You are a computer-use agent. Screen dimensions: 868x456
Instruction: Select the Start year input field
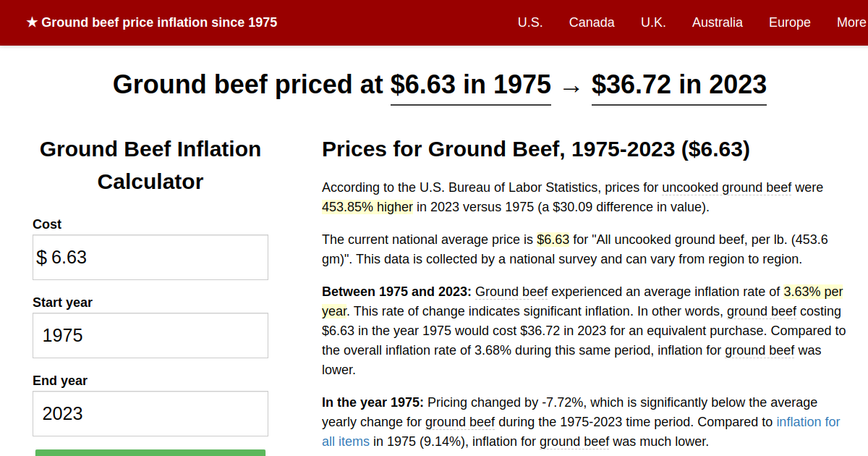click(150, 335)
